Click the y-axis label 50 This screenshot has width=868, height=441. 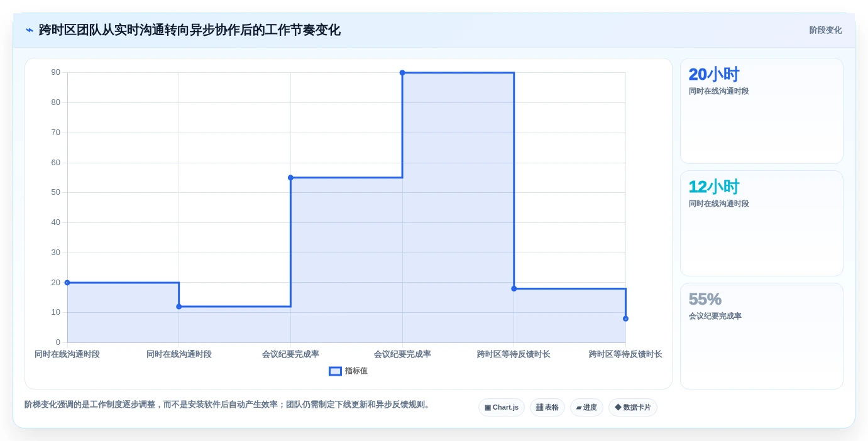coord(56,192)
